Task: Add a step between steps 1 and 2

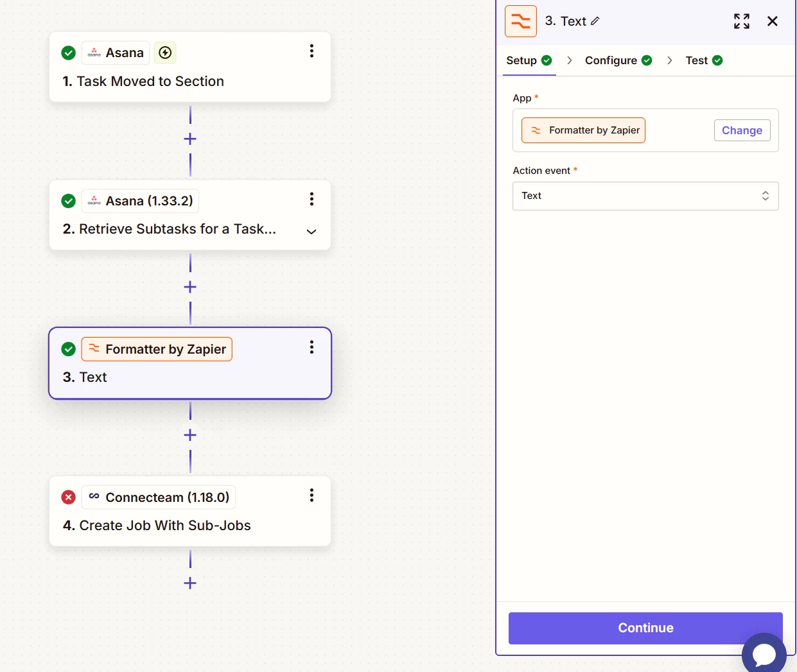Action: [190, 139]
